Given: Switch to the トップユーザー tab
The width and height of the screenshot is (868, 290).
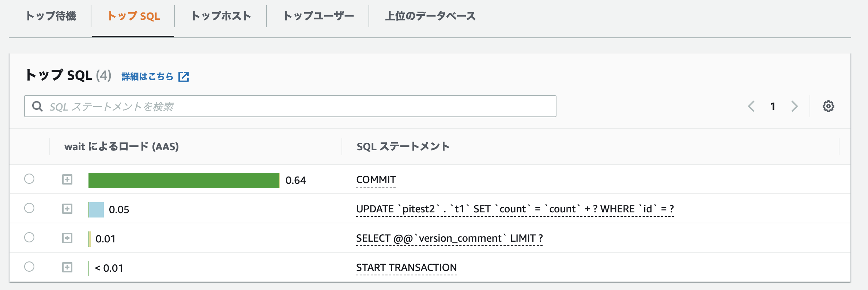Looking at the screenshot, I should pos(318,16).
